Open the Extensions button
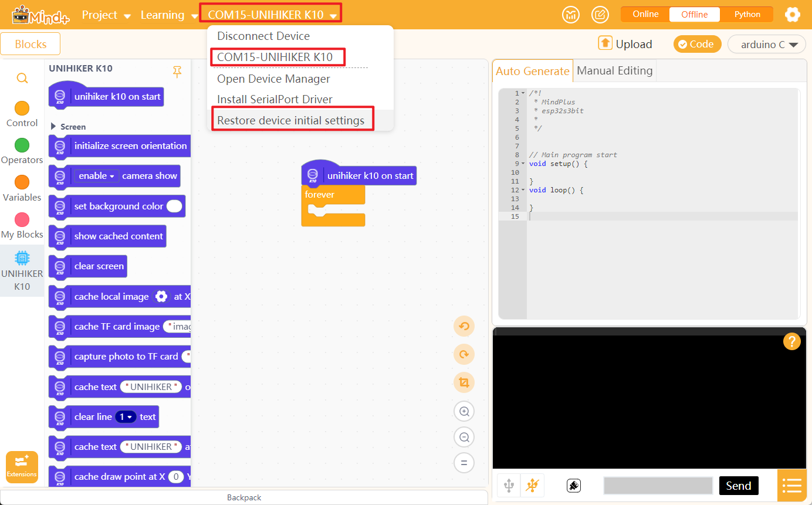 click(22, 467)
